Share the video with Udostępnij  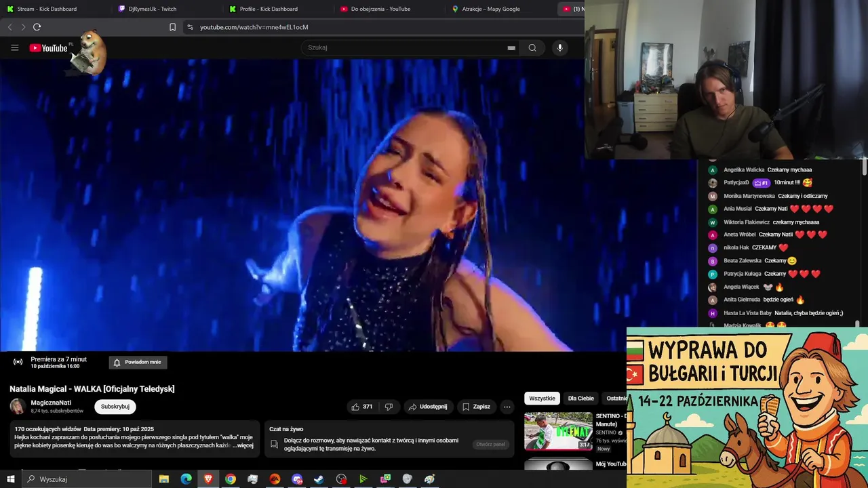click(x=427, y=407)
